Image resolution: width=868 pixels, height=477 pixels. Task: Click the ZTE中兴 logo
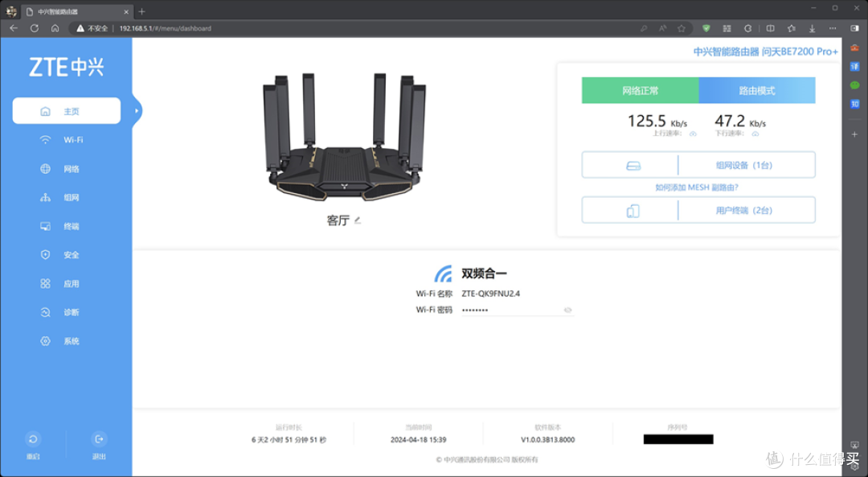tap(67, 67)
